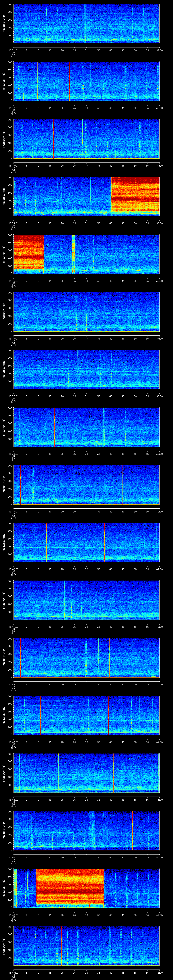Image resolution: width=173 pixels, height=980 pixels.
Task: Select the 15:35:00 start time label
Action: click(14, 281)
